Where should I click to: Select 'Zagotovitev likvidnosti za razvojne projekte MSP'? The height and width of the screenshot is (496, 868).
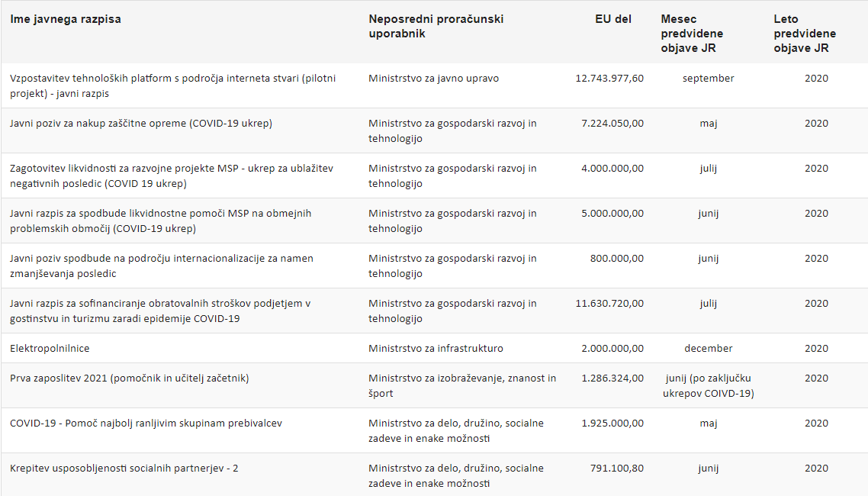tap(172, 176)
